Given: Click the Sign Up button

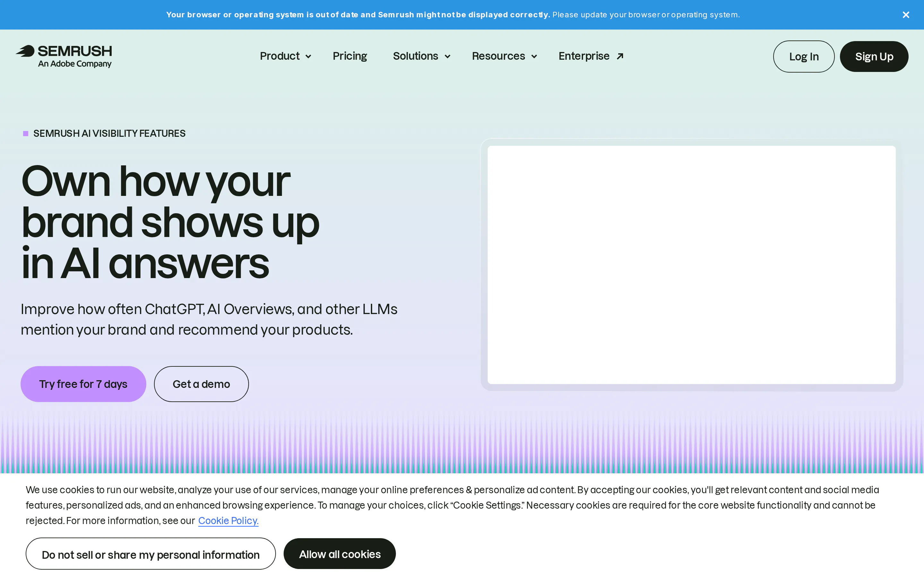Looking at the screenshot, I should click(874, 57).
